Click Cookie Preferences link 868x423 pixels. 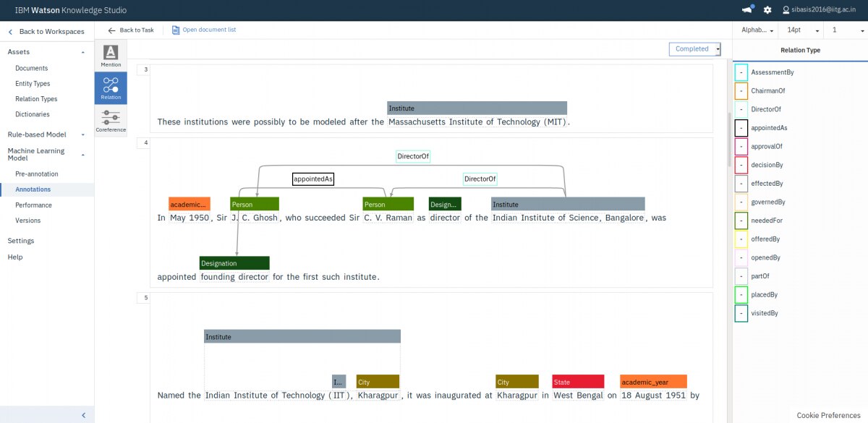pos(828,415)
